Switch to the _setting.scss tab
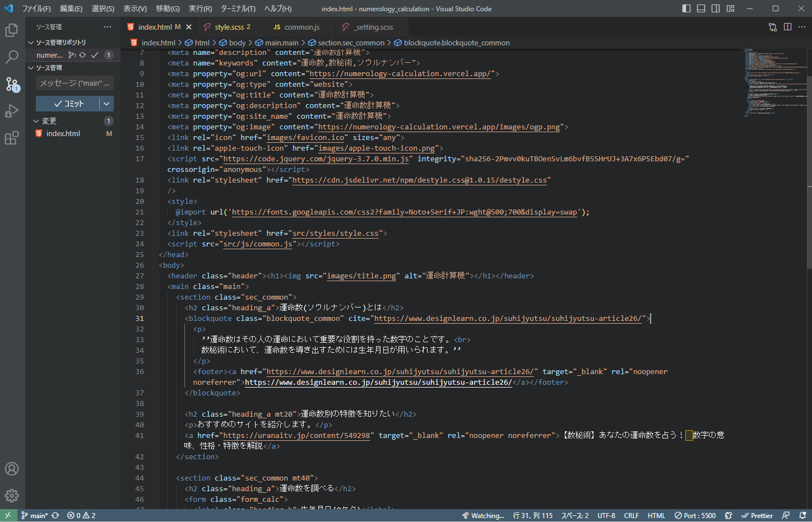812x522 pixels. tap(372, 27)
